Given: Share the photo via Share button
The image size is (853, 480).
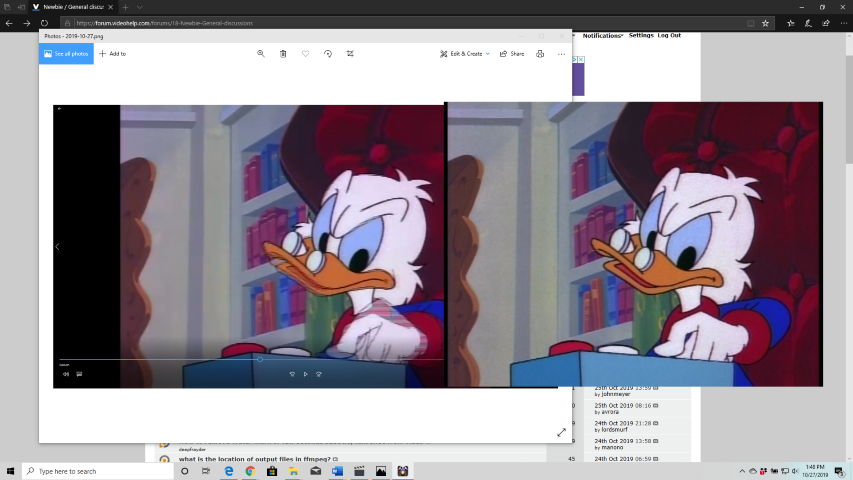Looking at the screenshot, I should [x=512, y=53].
